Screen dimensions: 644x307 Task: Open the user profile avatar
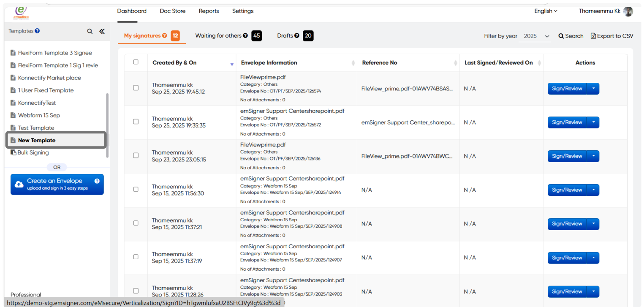(x=628, y=11)
